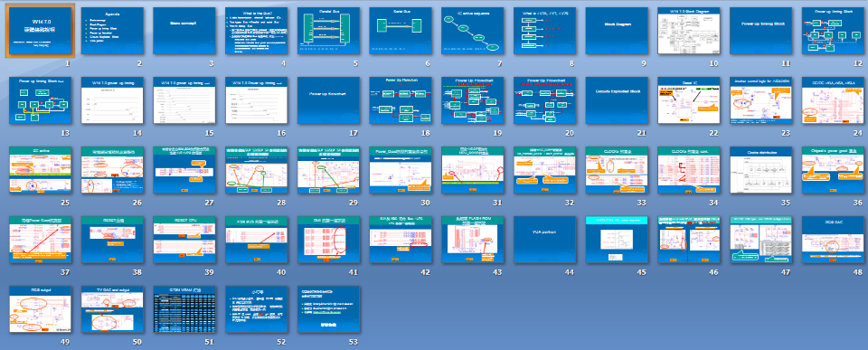868x350 pixels.
Task: Click the Block Diagram section slide 9
Action: tap(617, 31)
